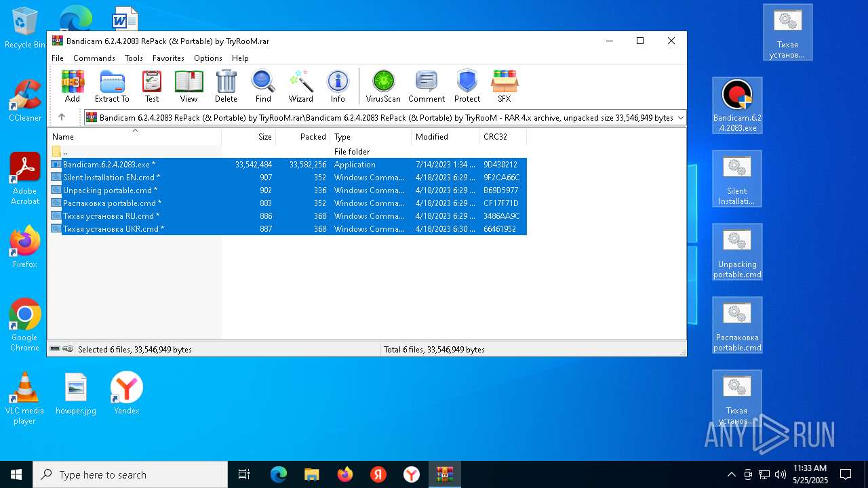Click the taskbar search box

coord(130,474)
